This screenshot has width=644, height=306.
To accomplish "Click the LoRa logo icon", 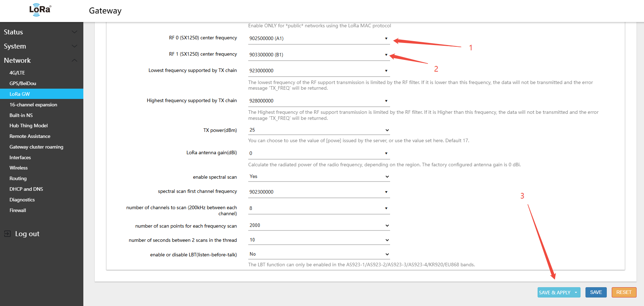I will (40, 10).
